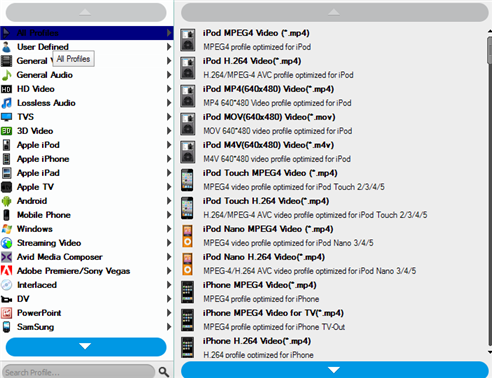Open the PowerPoint category

tap(87, 313)
